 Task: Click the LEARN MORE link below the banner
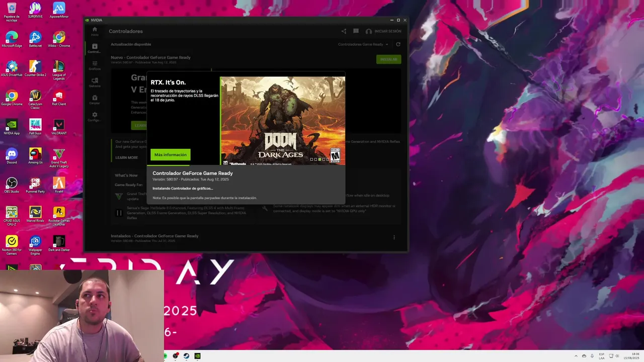tap(127, 157)
